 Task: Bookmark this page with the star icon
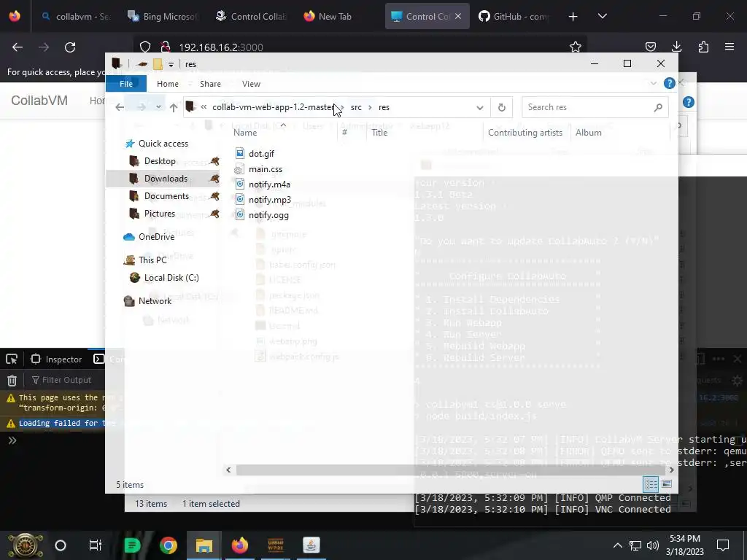[x=576, y=47]
